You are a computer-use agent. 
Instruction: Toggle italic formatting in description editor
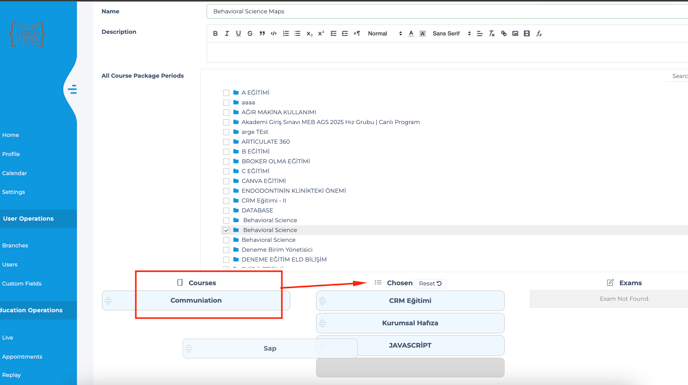pos(227,33)
